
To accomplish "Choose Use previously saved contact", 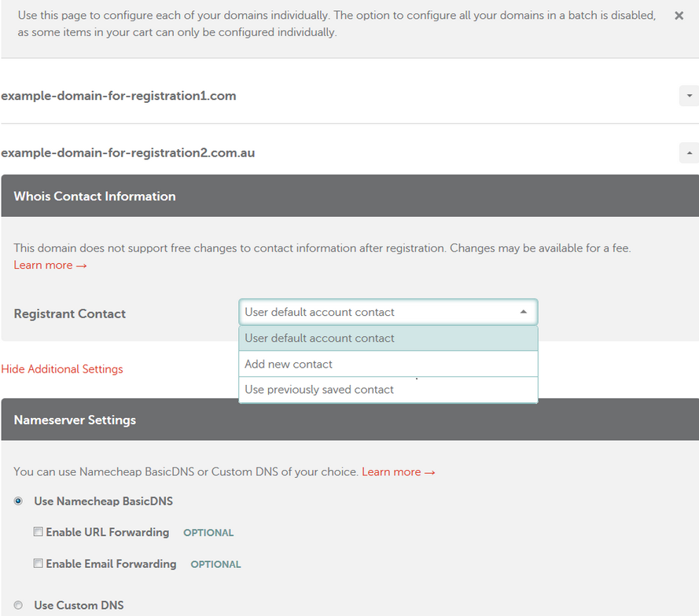I will pyautogui.click(x=317, y=390).
